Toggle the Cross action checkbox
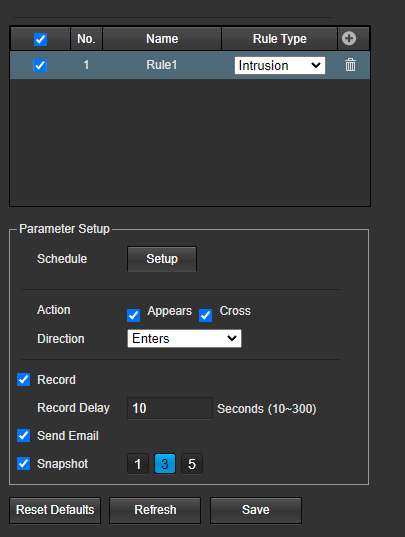 205,315
